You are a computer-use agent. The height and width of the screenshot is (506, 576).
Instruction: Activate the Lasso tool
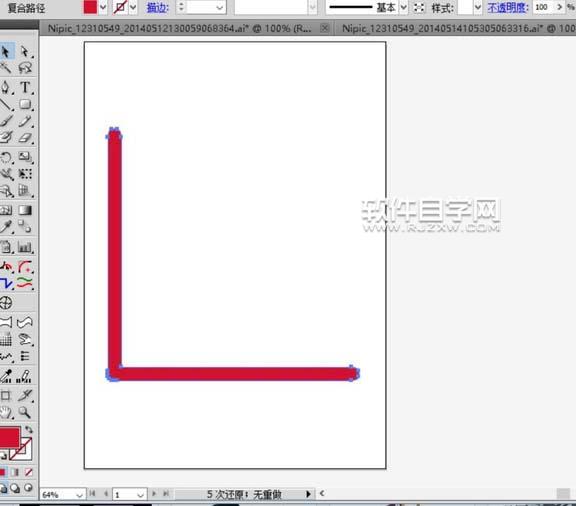click(25, 68)
